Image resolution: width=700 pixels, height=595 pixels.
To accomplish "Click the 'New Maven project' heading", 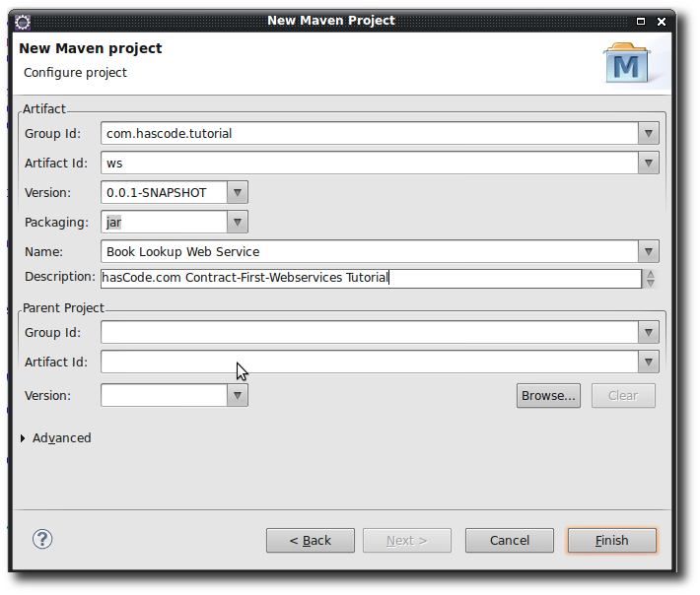I will point(90,48).
